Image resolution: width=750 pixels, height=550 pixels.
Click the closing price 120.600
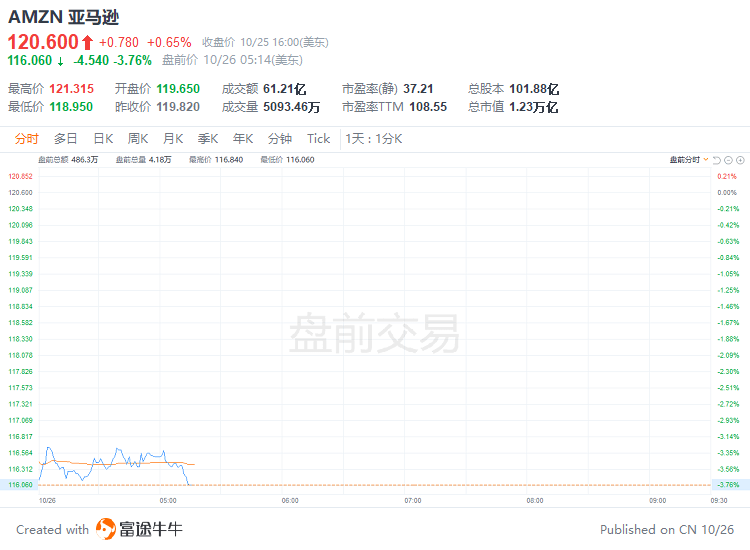pyautogui.click(x=43, y=42)
